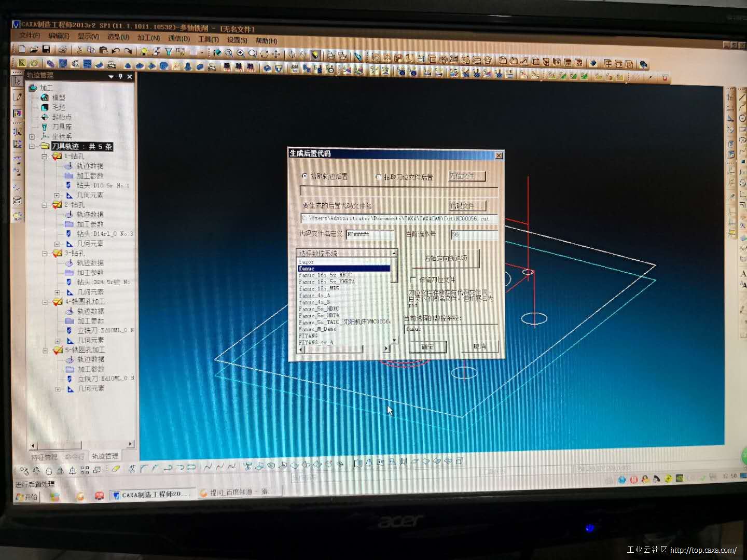Expand 几何元素 under 1-钻孔
Viewport: 747px width, 560px height.
tap(57, 195)
